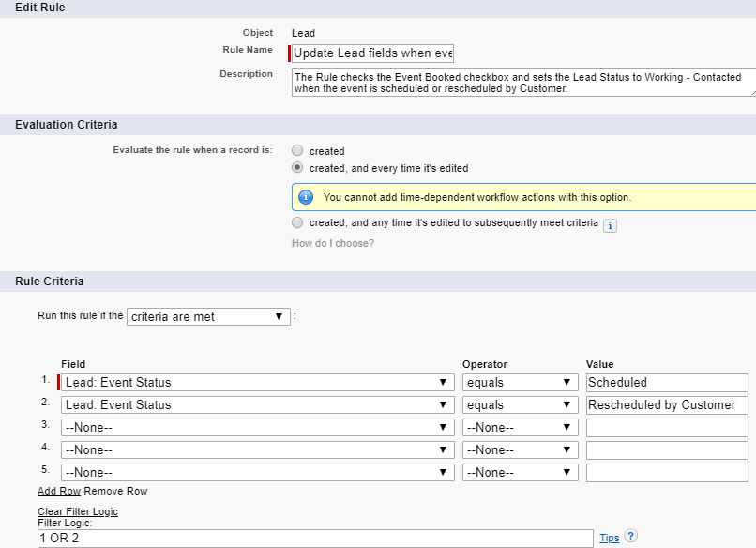Screen dimensions: 756x548
Task: Click the help question mark next to Tips
Action: (630, 537)
